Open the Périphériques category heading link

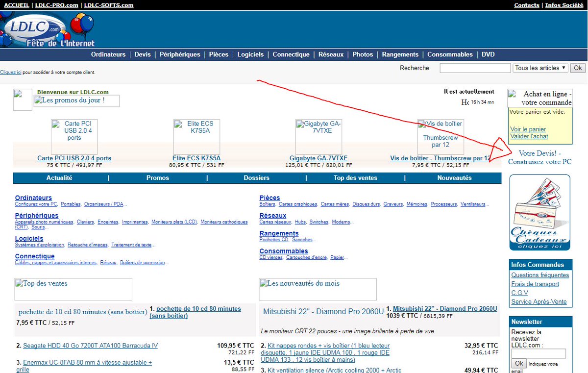point(37,215)
